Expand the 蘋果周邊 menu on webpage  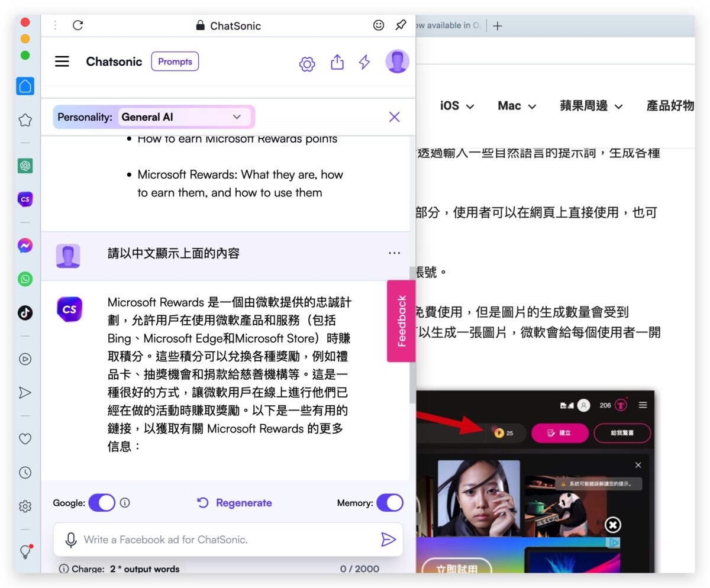pyautogui.click(x=591, y=106)
